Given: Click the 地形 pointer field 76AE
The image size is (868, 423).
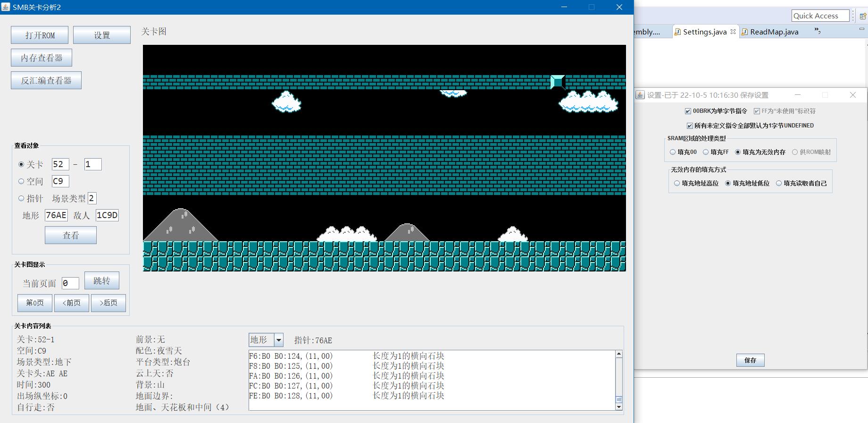Looking at the screenshot, I should point(56,215).
